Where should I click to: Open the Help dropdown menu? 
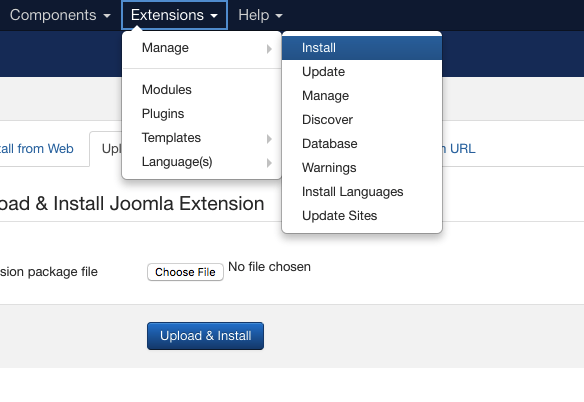tap(260, 15)
